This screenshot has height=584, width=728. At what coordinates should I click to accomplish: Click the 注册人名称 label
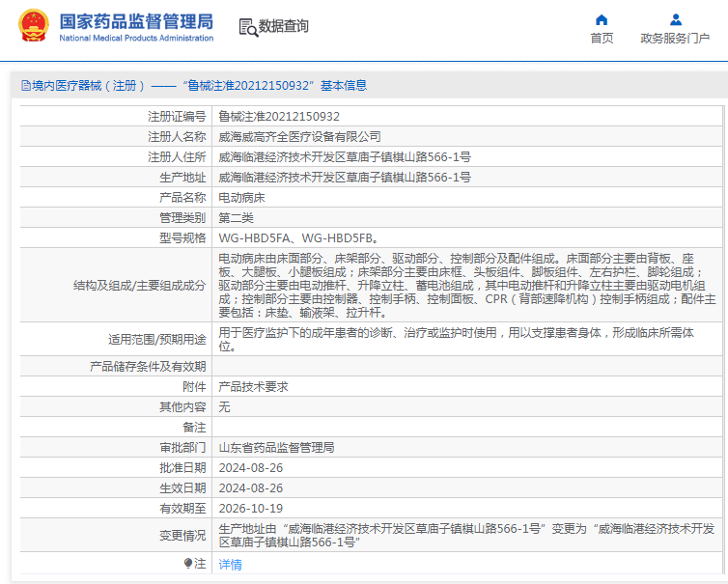(x=177, y=137)
